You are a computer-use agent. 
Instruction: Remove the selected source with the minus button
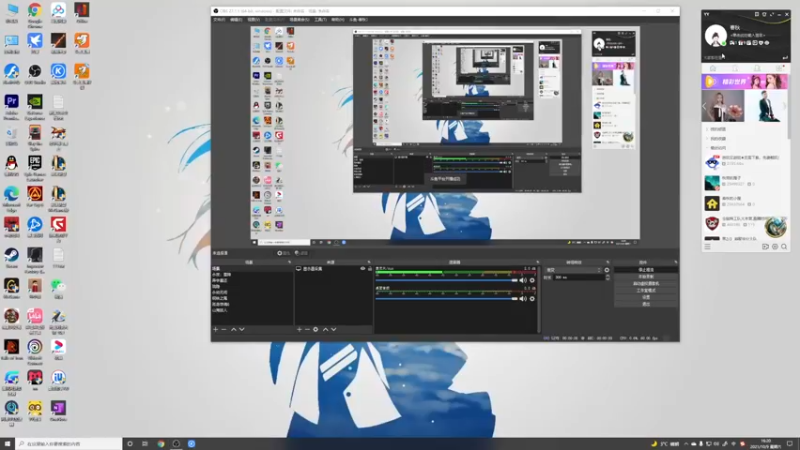point(307,330)
